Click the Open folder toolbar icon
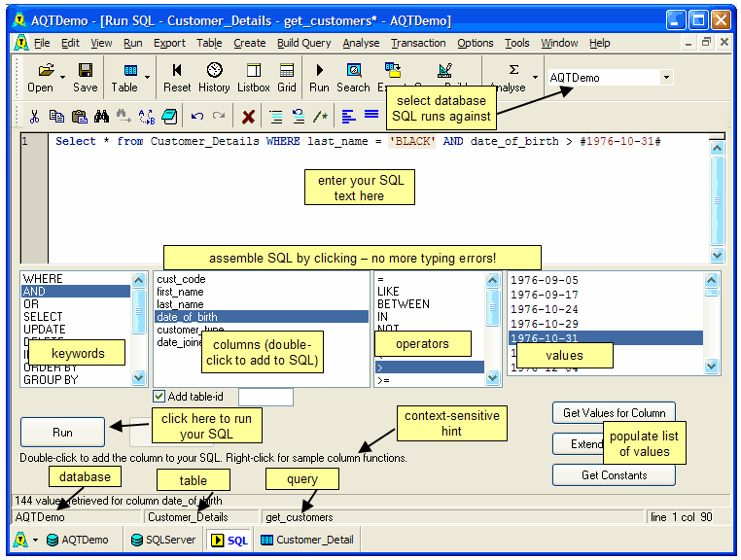741x560 pixels. 46,70
